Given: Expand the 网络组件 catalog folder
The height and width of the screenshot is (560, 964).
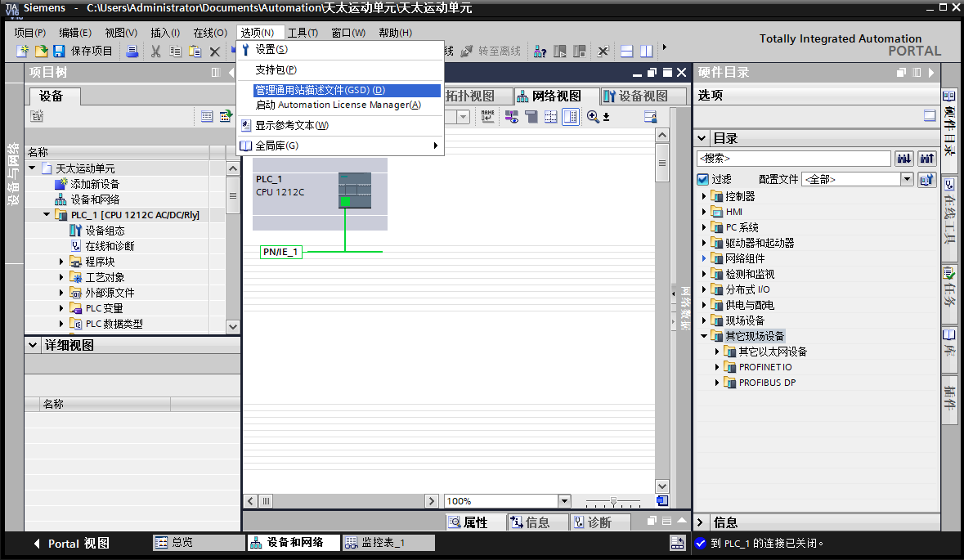Looking at the screenshot, I should click(704, 258).
